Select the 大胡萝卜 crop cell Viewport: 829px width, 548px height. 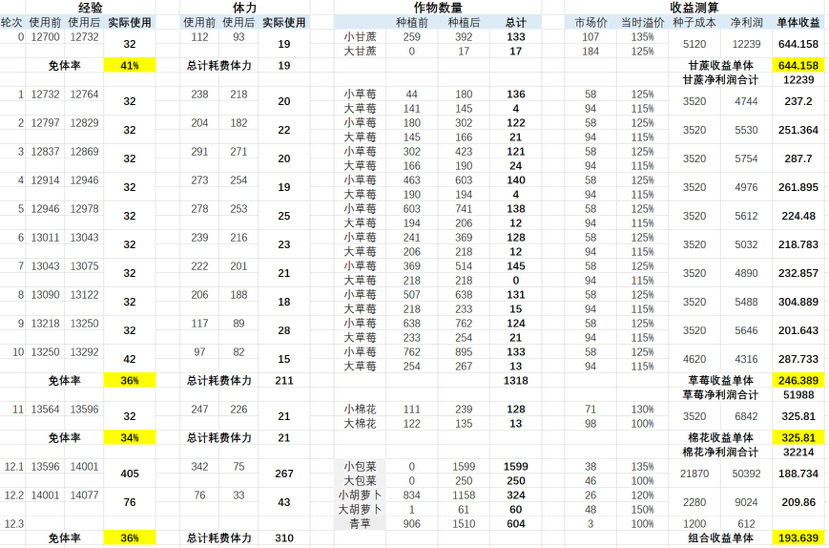tap(360, 509)
